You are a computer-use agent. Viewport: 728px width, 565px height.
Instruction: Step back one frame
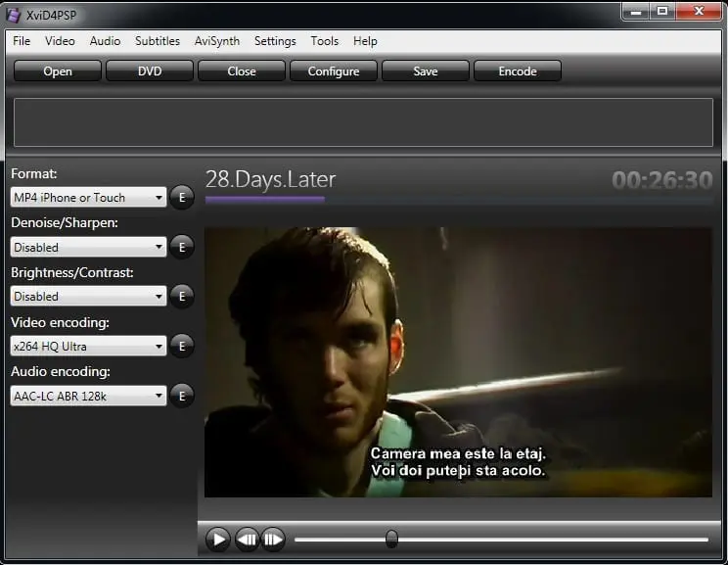247,540
